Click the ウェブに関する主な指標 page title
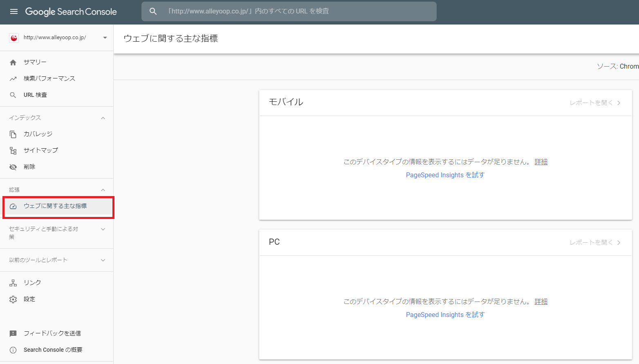Image resolution: width=639 pixels, height=364 pixels. coord(171,38)
